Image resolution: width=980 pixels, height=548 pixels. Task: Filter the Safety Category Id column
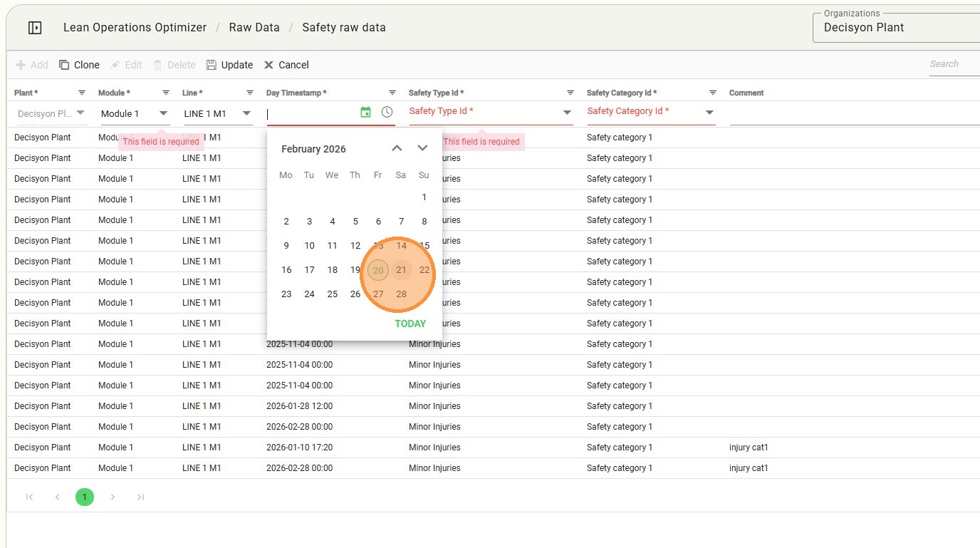point(713,93)
